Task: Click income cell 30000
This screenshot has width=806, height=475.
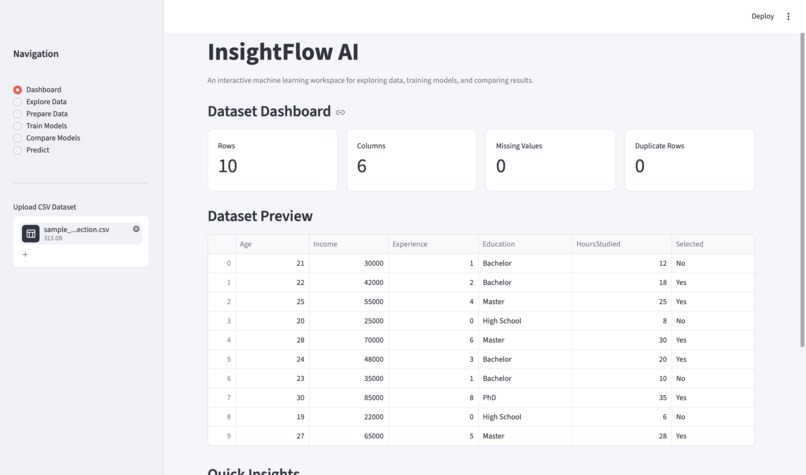Action: tap(349, 263)
